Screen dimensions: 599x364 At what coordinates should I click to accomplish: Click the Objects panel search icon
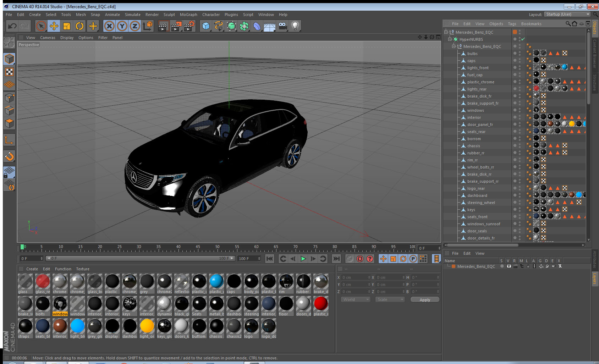tap(568, 24)
